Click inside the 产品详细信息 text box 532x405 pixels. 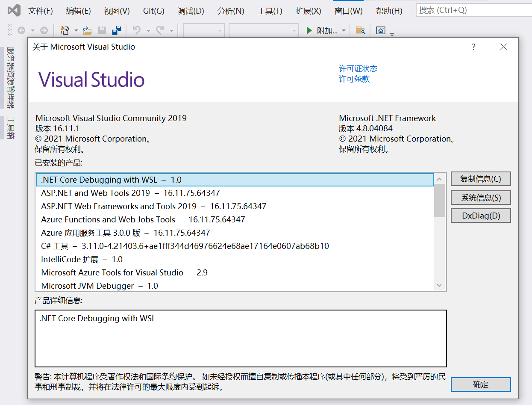(x=241, y=338)
